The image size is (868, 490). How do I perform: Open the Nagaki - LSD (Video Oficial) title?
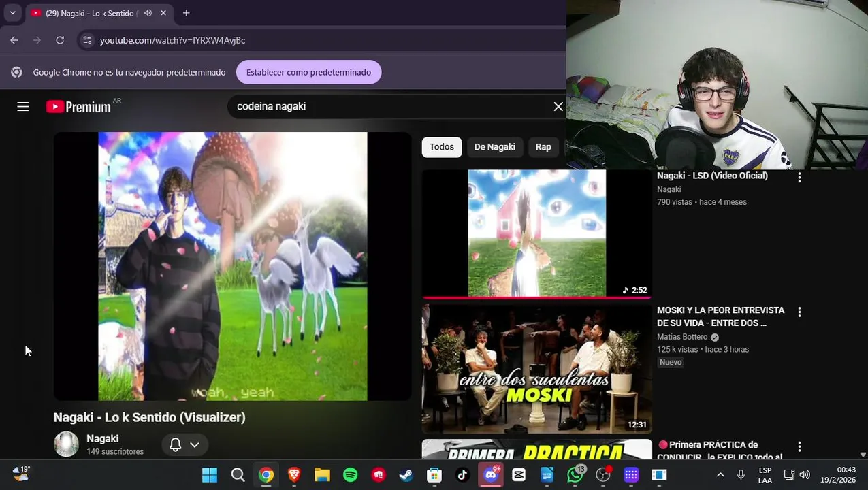point(712,176)
